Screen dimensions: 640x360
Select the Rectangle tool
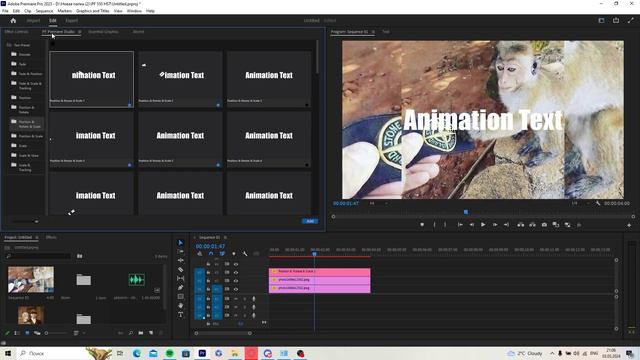[180, 296]
